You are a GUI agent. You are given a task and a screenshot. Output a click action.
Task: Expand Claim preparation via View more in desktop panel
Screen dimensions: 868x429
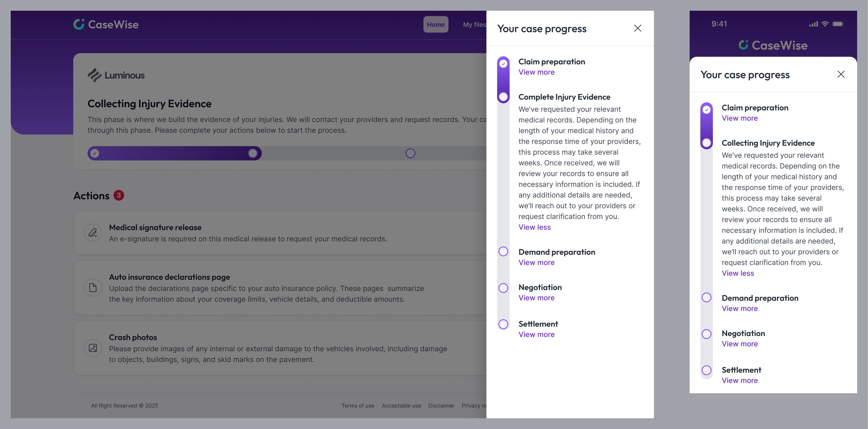tap(536, 72)
